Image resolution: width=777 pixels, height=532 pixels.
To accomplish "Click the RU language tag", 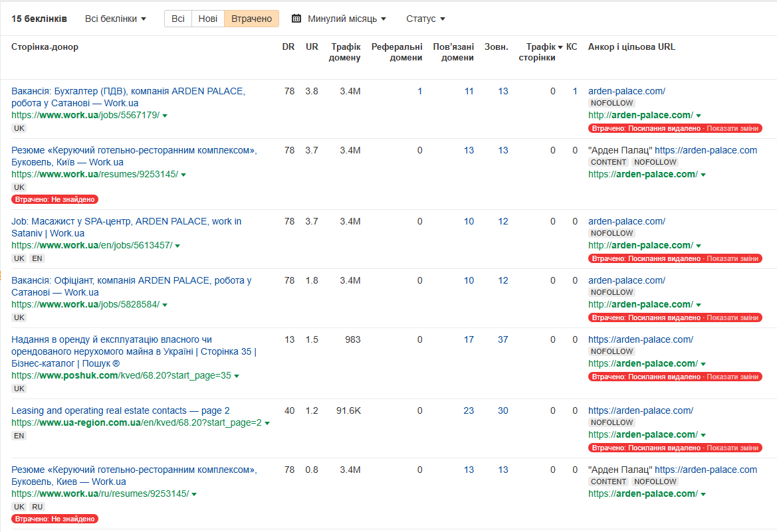I will point(37,507).
